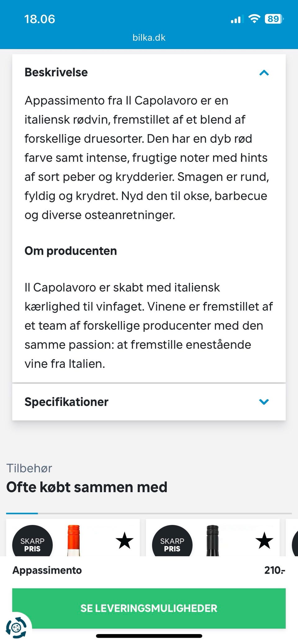Tap the 18.06 clock in status bar
The height and width of the screenshot is (644, 298).
pos(40,19)
